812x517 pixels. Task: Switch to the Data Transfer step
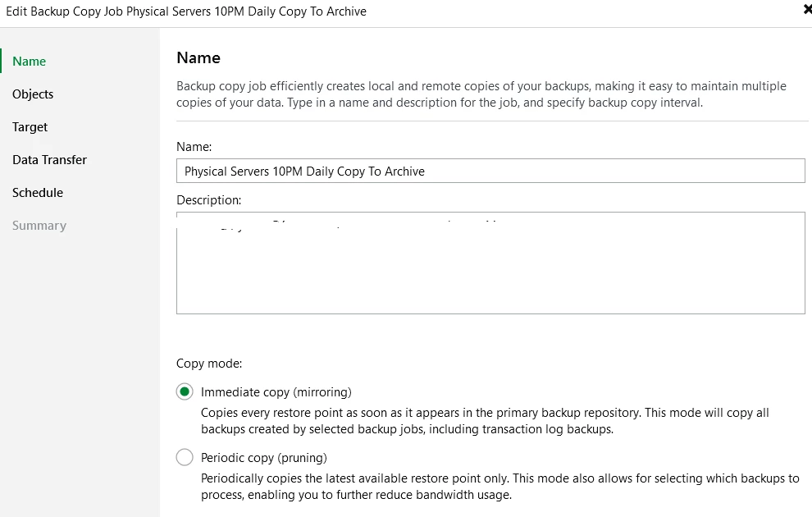click(x=49, y=160)
